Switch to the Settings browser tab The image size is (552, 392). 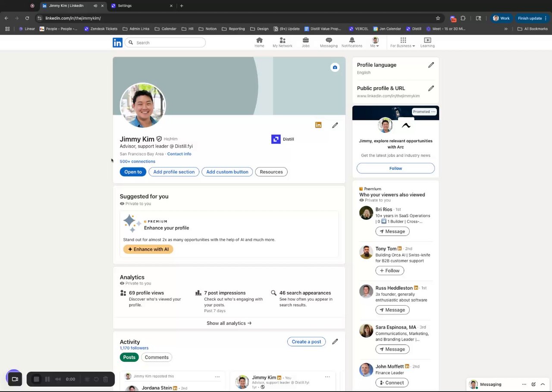point(142,6)
